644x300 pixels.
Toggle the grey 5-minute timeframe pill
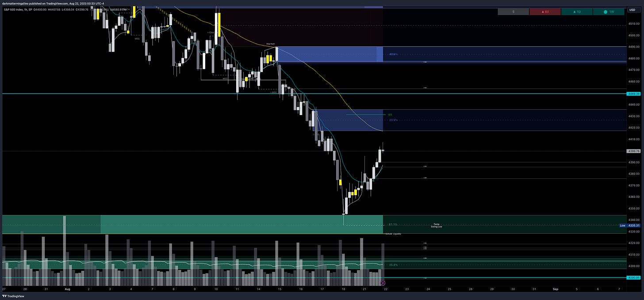tap(513, 12)
